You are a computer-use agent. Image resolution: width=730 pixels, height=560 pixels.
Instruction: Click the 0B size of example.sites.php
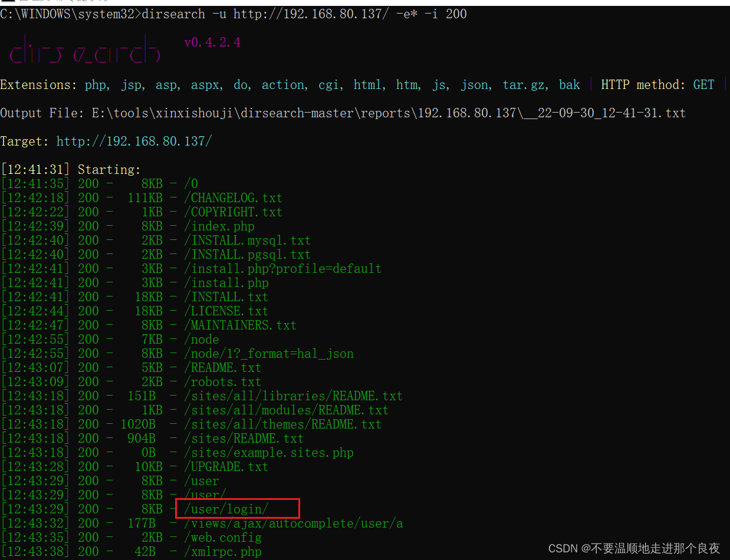click(149, 453)
